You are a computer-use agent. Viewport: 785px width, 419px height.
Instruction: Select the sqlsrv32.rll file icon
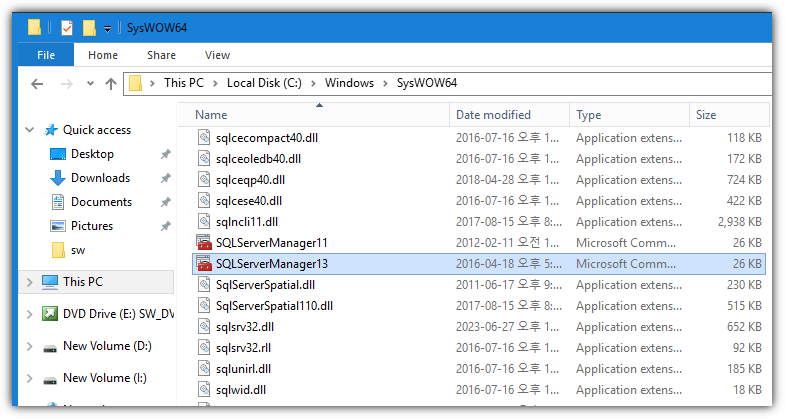[x=204, y=348]
